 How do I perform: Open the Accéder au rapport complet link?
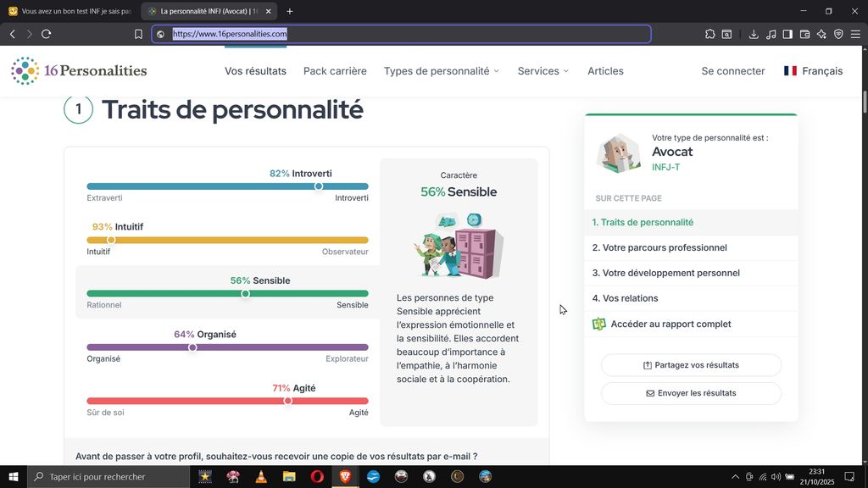[670, 324]
